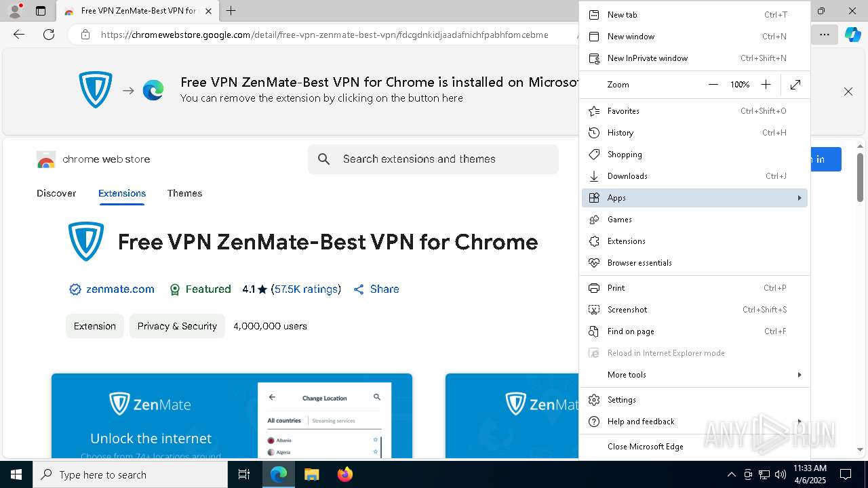Open File Explorer from taskbar
The height and width of the screenshot is (488, 868).
pyautogui.click(x=311, y=474)
